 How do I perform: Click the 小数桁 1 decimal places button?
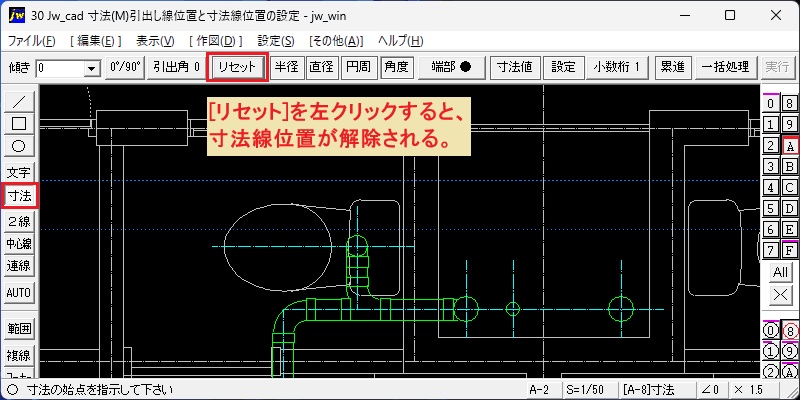click(x=616, y=67)
